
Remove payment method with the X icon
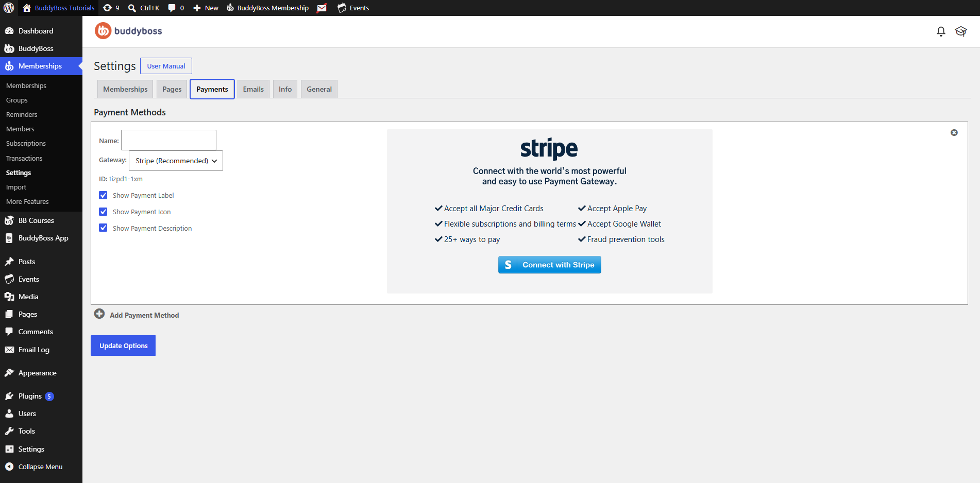click(x=954, y=133)
